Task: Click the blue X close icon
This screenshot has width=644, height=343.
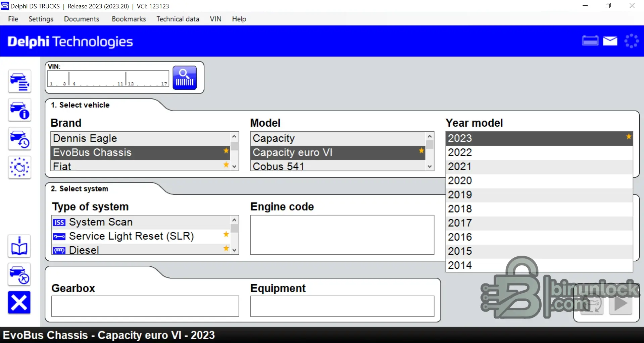Action: [x=19, y=302]
